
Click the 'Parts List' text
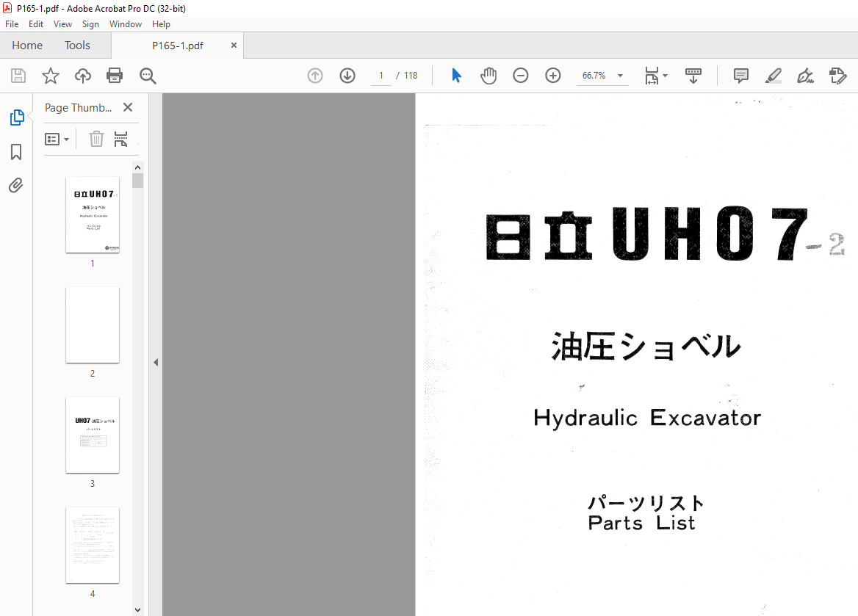641,523
